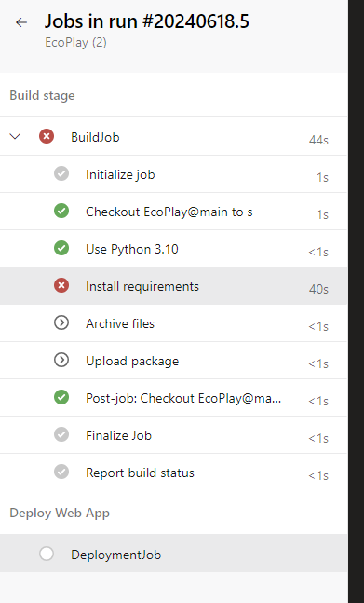The image size is (364, 603).
Task: Click the red failed icon beside BuildJob
Action: pyautogui.click(x=47, y=136)
